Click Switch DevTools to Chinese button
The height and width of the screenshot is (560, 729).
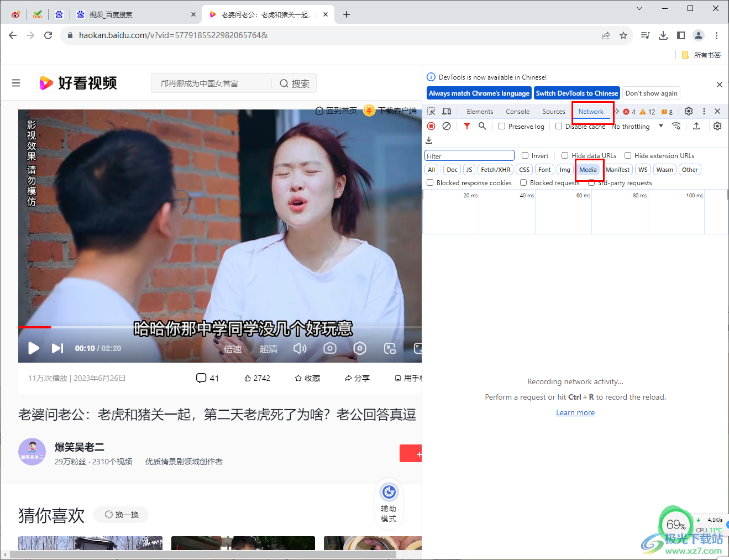pos(577,93)
